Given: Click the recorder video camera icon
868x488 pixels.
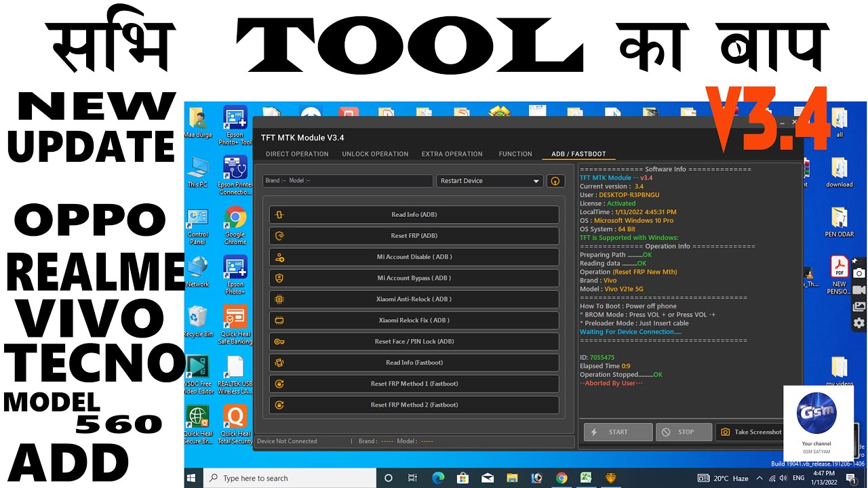Looking at the screenshot, I should click(x=859, y=290).
